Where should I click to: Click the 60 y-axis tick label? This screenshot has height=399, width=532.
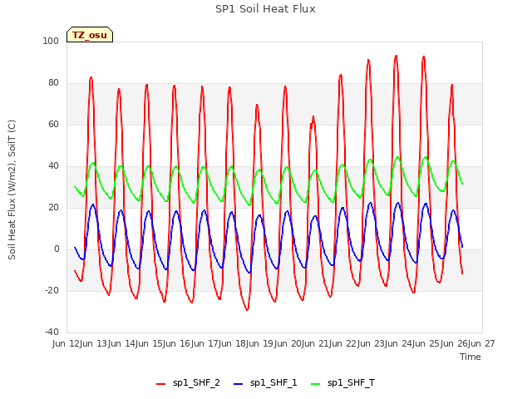[53, 124]
